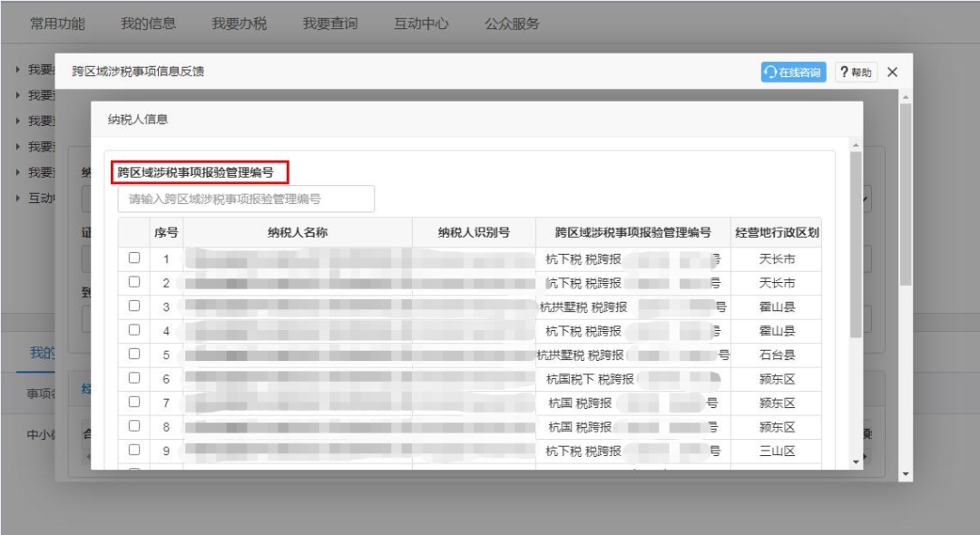This screenshot has height=535, width=980.
Task: Switch to the 我的信息 tab
Action: pyautogui.click(x=148, y=24)
